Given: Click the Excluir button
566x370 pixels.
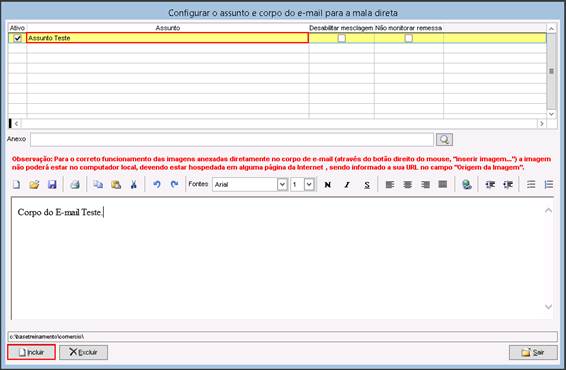Looking at the screenshot, I should [83, 352].
